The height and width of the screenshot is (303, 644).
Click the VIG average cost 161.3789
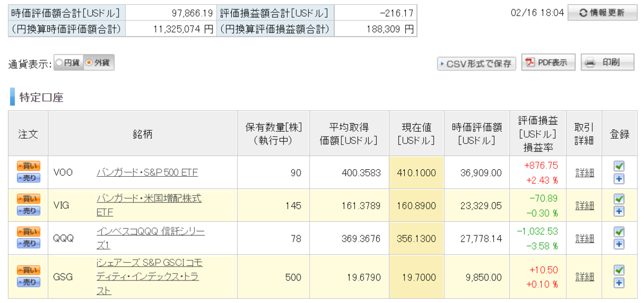click(x=361, y=206)
